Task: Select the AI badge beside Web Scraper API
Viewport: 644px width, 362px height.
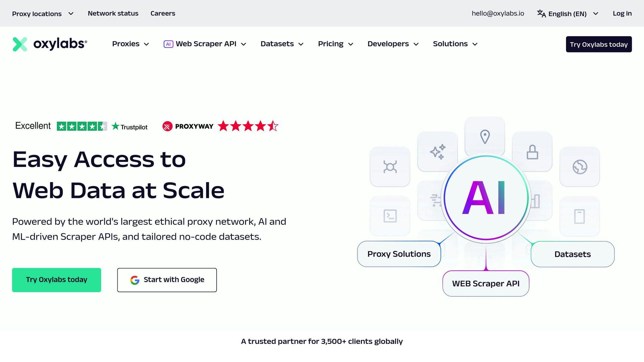Action: click(169, 44)
